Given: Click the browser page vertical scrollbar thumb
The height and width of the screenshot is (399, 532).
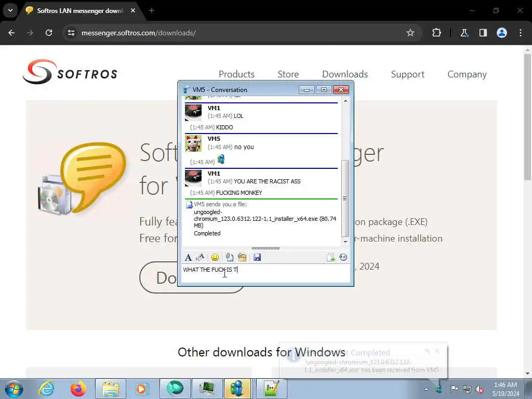Looking at the screenshot, I should (527, 117).
